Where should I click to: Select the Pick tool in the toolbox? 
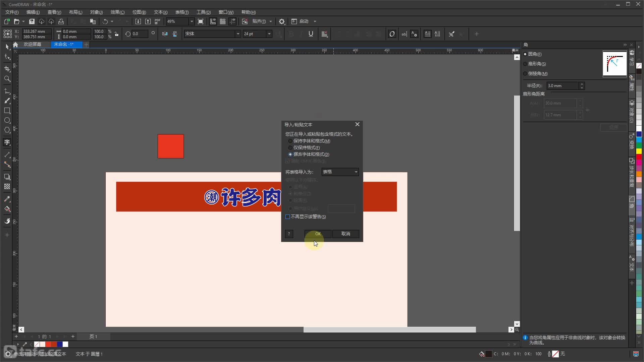(7, 46)
